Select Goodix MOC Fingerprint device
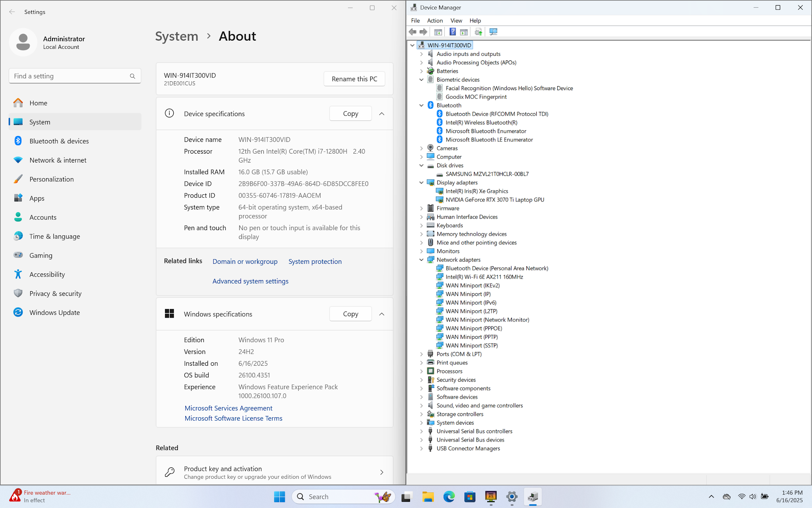The width and height of the screenshot is (812, 508). click(476, 97)
